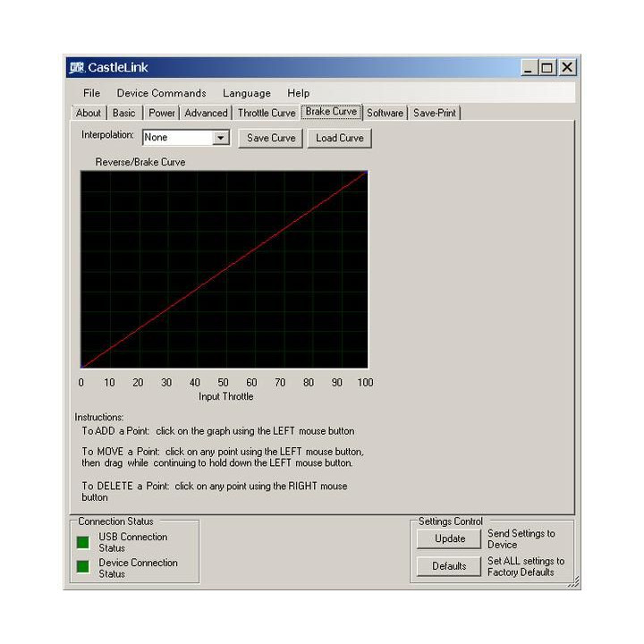The height and width of the screenshot is (644, 644).
Task: Click the '100' axis value
Action: (365, 383)
